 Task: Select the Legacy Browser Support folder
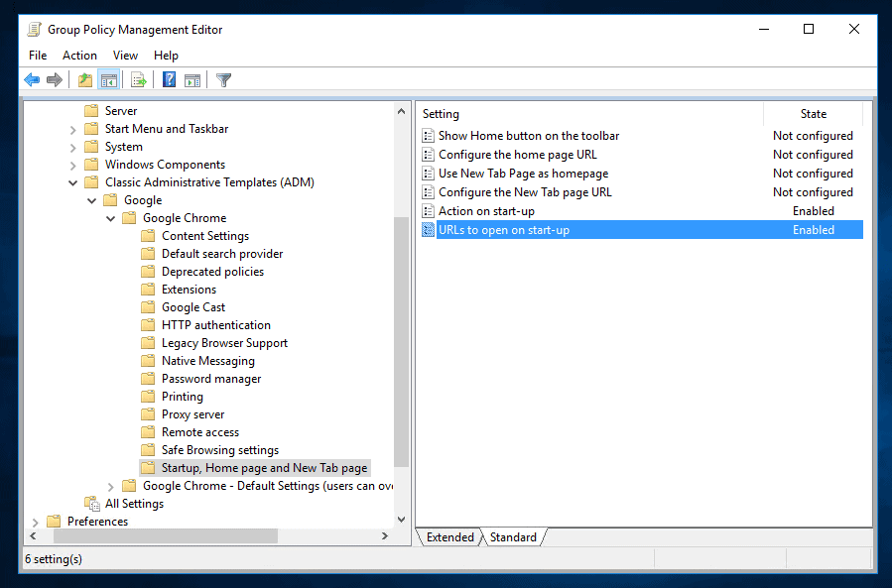tap(224, 343)
